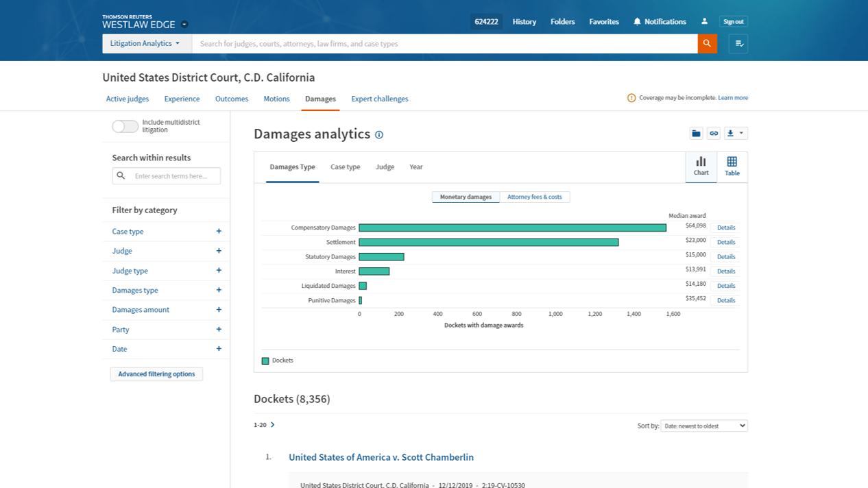Open the Litigation Analytics dropdown

[145, 44]
